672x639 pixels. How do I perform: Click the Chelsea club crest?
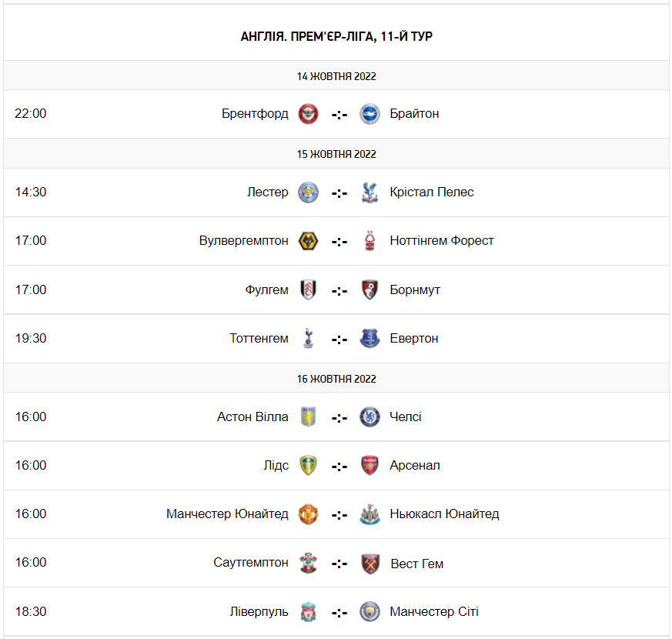pyautogui.click(x=370, y=417)
